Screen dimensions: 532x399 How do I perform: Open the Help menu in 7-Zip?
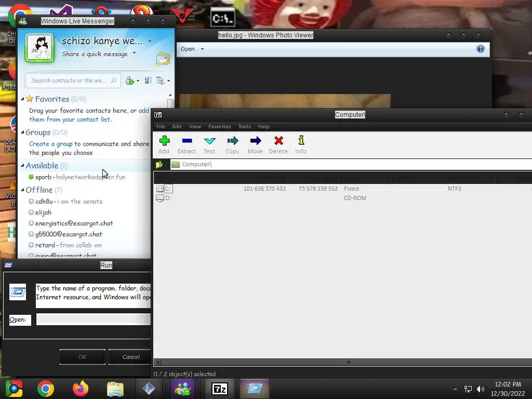[263, 127]
